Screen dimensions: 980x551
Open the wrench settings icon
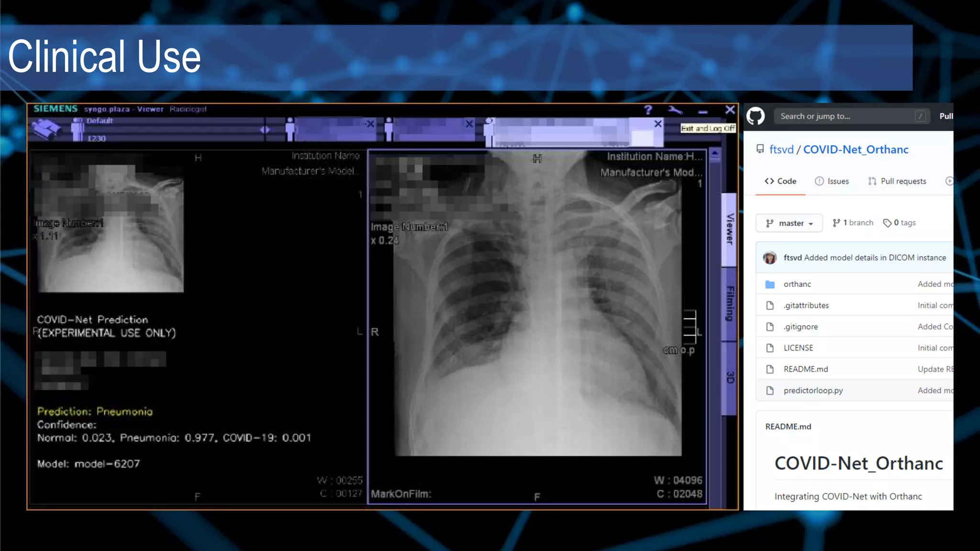[x=675, y=110]
